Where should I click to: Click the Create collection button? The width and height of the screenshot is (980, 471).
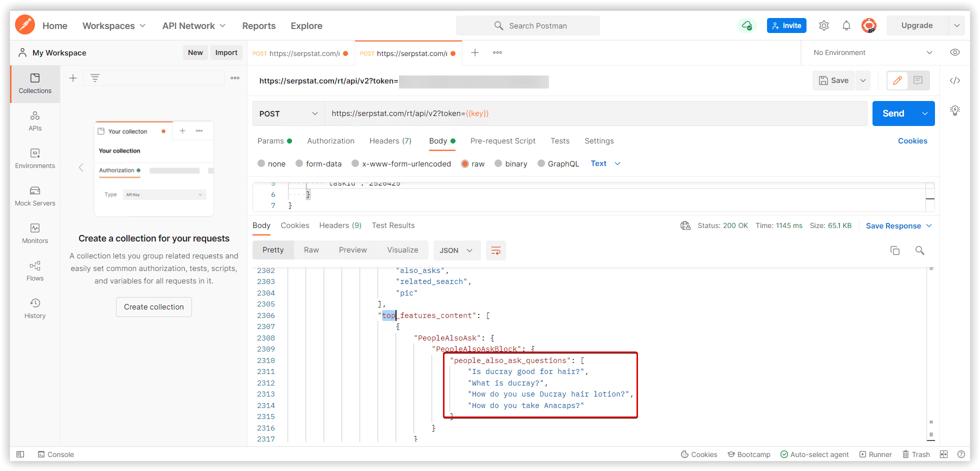[154, 307]
